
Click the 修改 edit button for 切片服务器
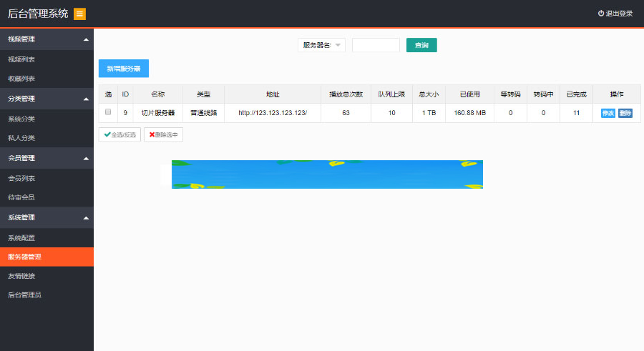[x=608, y=113]
